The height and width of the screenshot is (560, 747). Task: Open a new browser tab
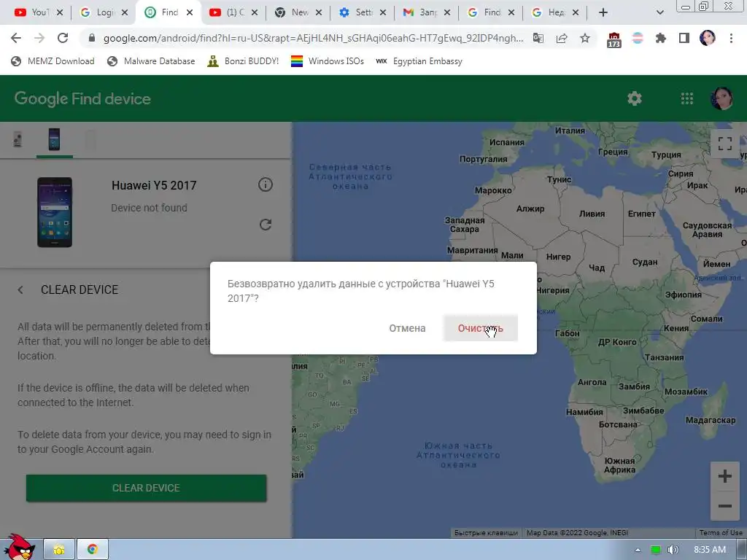point(603,12)
